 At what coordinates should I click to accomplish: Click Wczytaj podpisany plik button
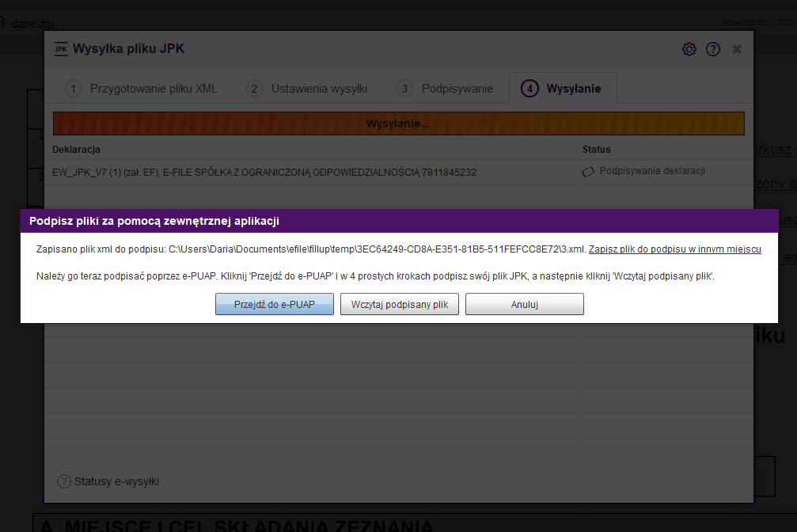tap(400, 304)
